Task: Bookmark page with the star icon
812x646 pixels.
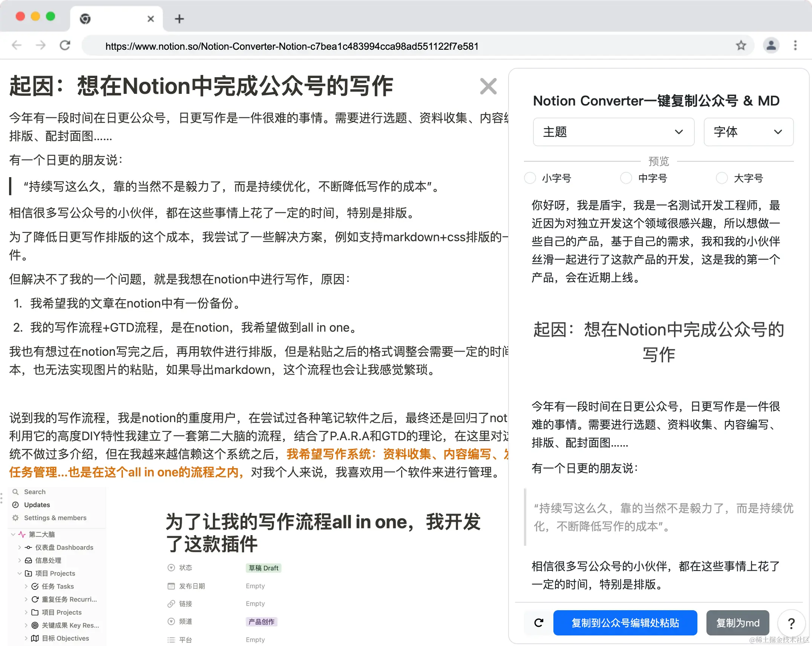Action: [741, 46]
